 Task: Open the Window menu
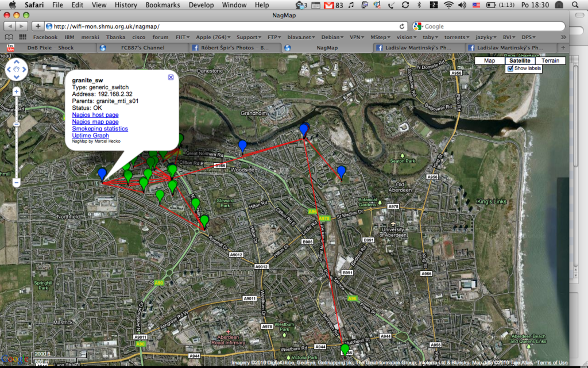pos(234,5)
